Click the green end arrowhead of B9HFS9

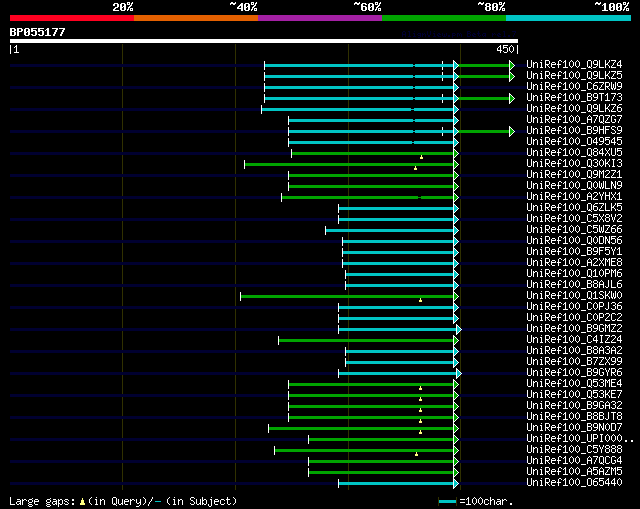512,131
